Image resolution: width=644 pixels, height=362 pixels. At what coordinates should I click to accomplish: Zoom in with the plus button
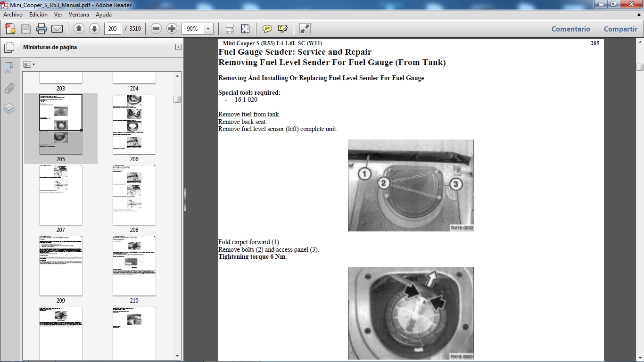172,29
